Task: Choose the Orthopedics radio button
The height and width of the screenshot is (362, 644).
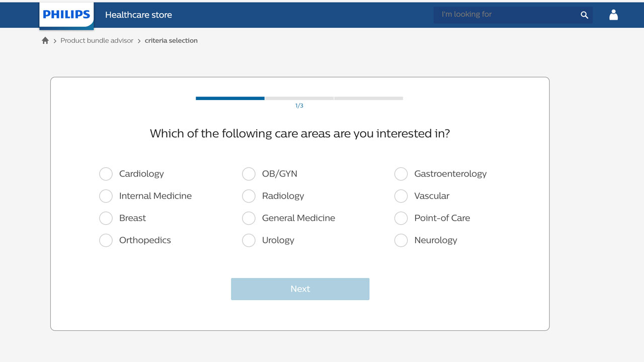Action: (x=106, y=240)
